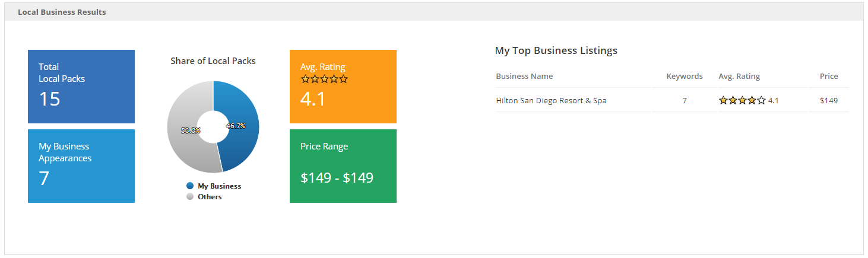Click the Local Business Results panel header
This screenshot has width=868, height=258.
click(x=62, y=12)
